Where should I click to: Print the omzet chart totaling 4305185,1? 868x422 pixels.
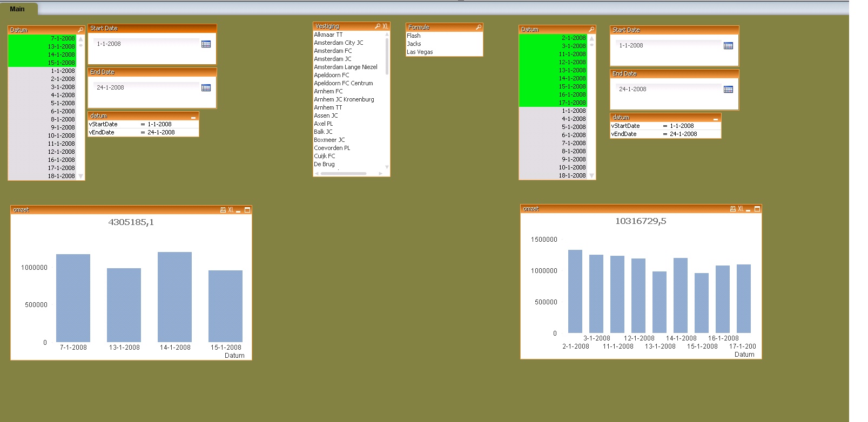[223, 210]
